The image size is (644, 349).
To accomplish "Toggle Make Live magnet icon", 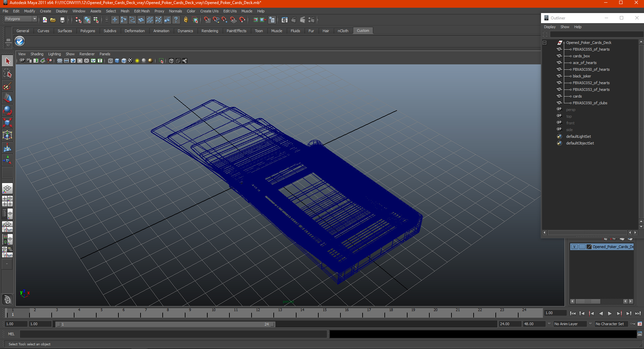I will click(x=242, y=20).
